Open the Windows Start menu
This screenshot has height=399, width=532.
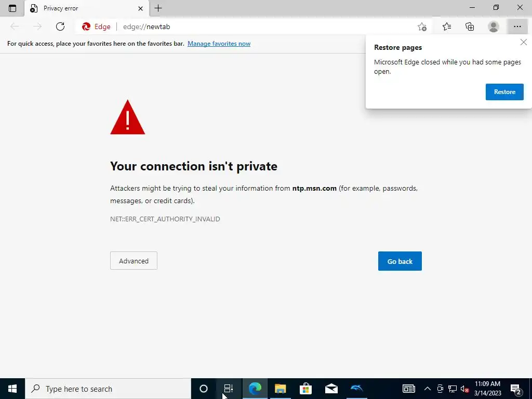(x=12, y=389)
